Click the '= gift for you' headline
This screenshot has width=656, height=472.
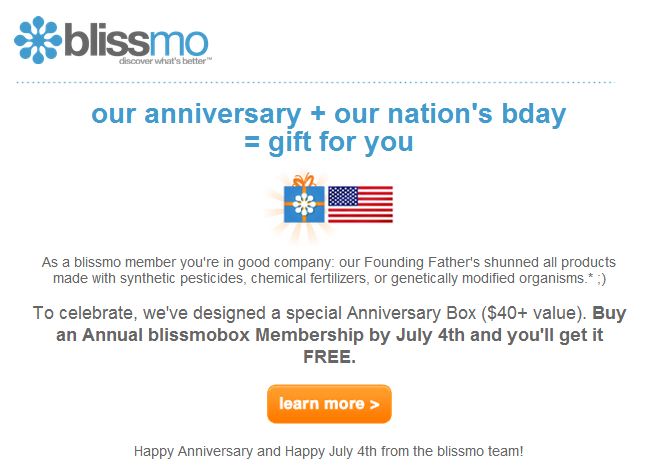pos(329,142)
